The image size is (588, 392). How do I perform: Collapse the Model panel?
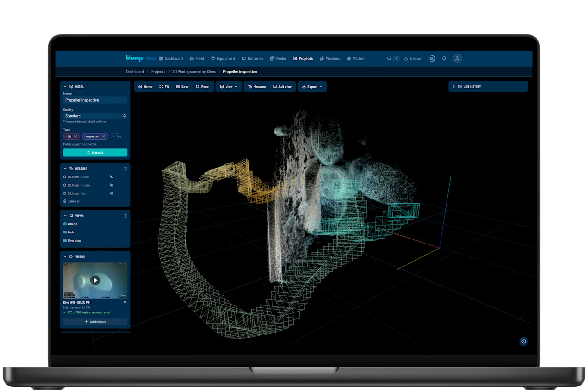point(65,86)
